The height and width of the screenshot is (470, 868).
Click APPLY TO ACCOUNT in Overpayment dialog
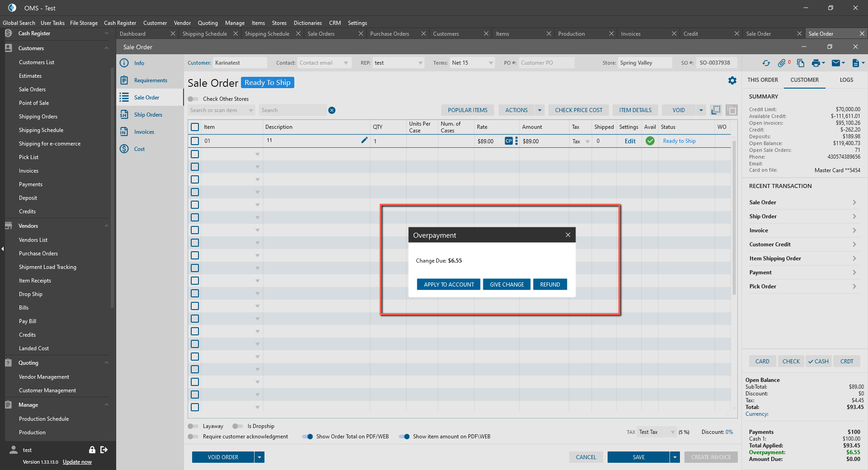[x=448, y=284]
